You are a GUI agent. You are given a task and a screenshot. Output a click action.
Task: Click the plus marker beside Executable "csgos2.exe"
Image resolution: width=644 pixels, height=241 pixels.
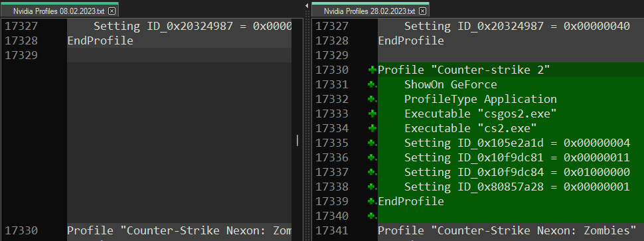coord(372,114)
